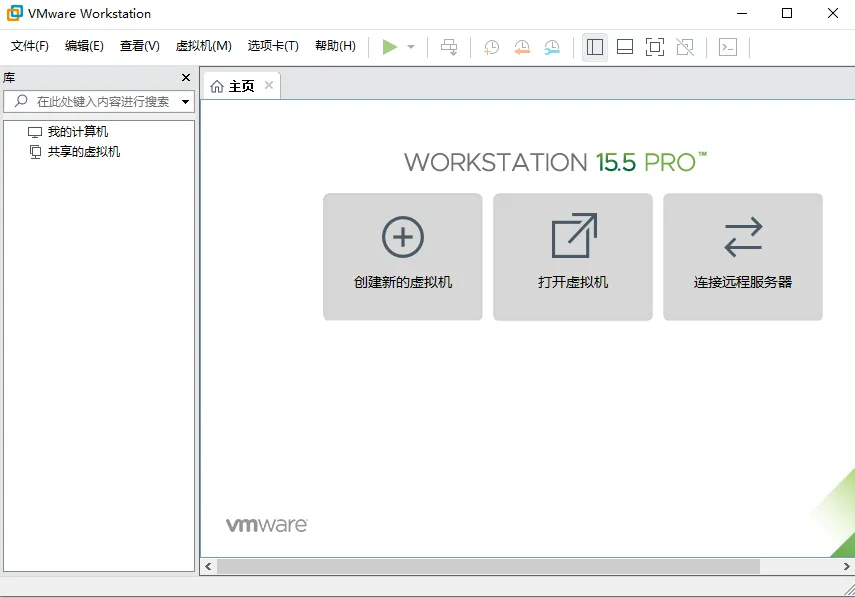The width and height of the screenshot is (855, 598).
Task: Toggle the thumbnail bar view icon
Action: point(625,47)
